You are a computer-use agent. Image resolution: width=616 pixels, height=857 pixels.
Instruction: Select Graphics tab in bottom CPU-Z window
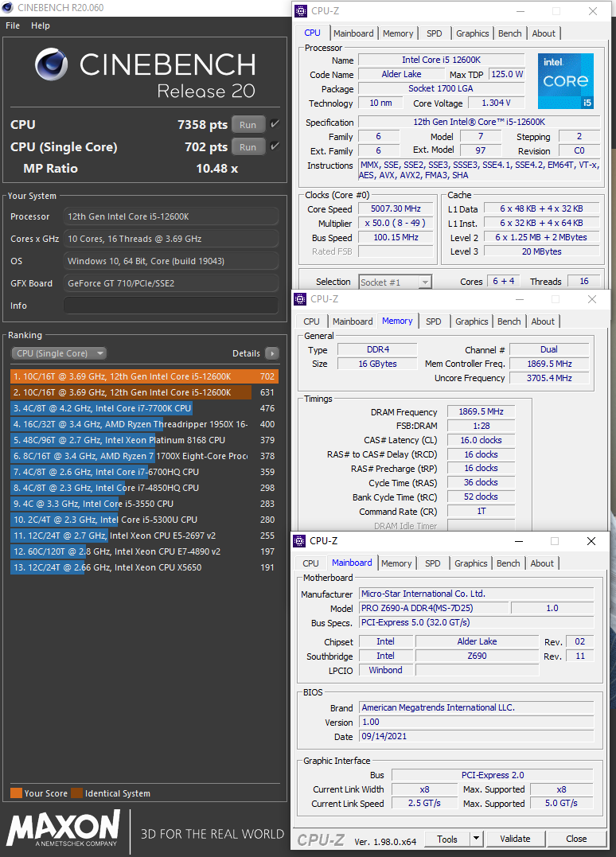471,563
